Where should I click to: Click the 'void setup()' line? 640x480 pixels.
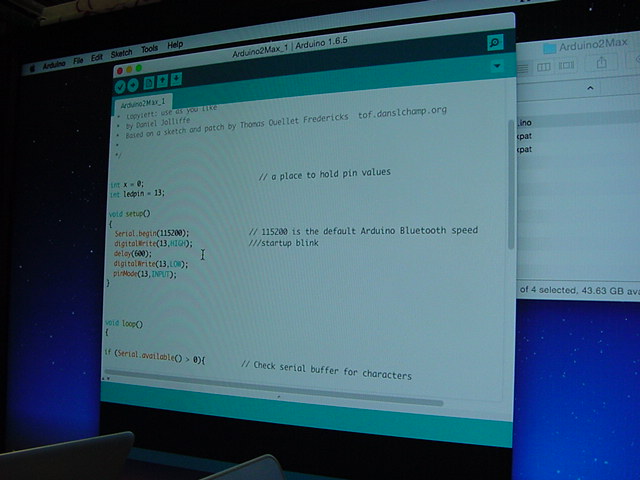129,213
